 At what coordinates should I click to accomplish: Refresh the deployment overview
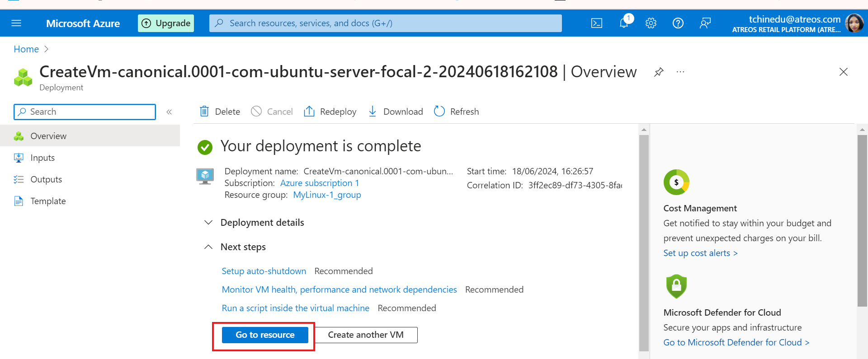[456, 112]
